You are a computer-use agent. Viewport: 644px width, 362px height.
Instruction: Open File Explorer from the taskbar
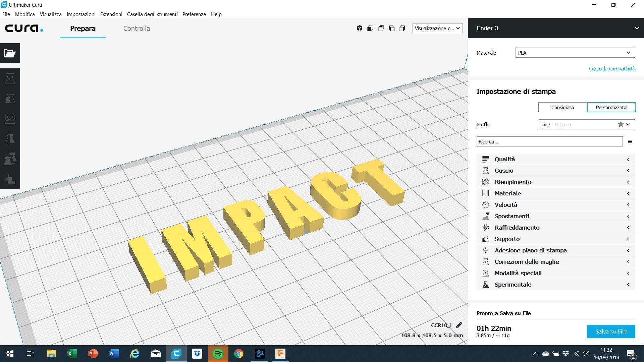51,354
